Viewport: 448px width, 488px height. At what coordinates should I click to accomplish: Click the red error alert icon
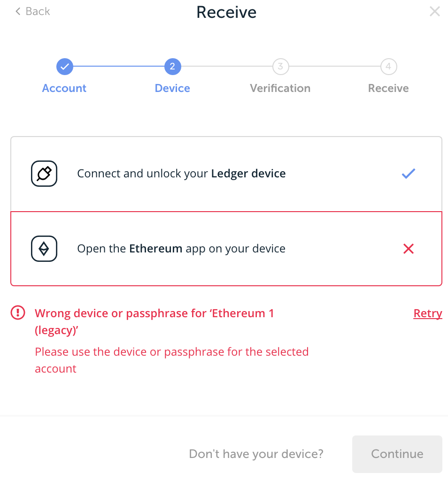[17, 312]
